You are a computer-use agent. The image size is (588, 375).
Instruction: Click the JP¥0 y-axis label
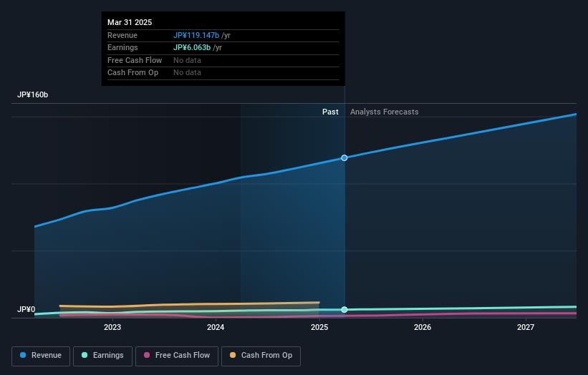click(x=26, y=309)
